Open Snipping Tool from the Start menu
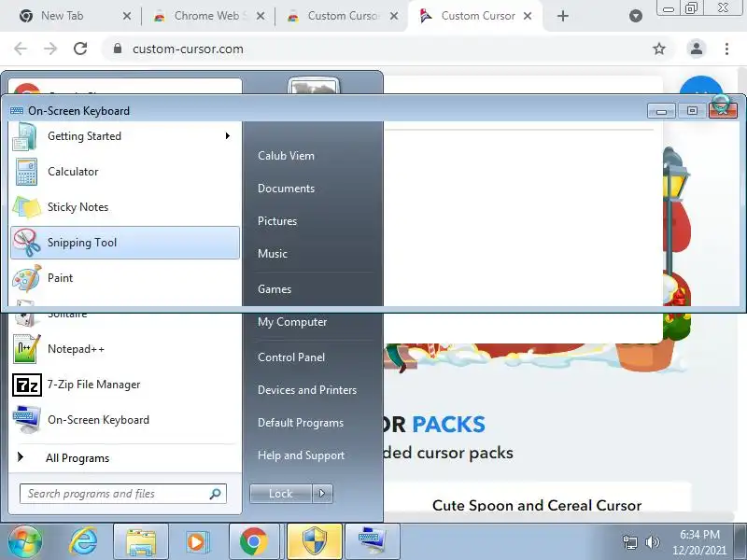 pos(125,243)
